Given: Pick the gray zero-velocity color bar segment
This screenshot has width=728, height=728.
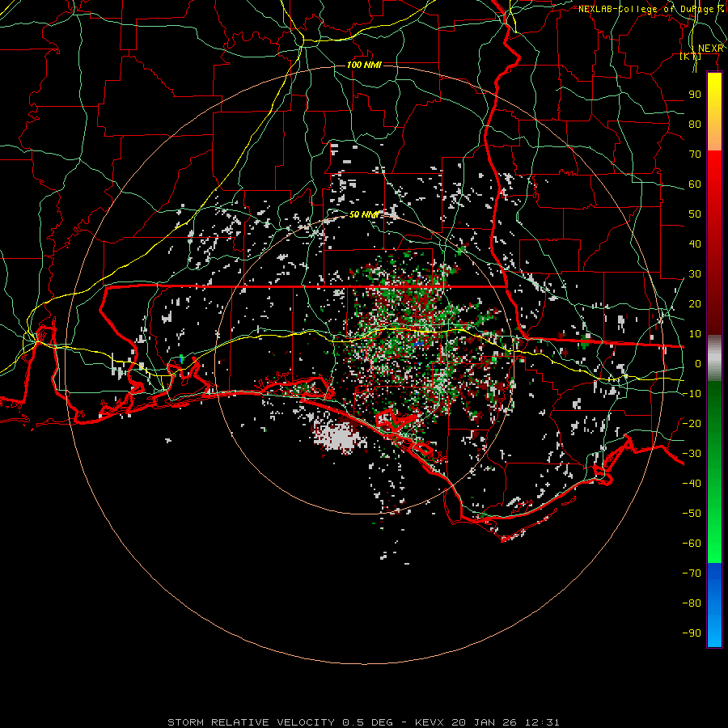Looking at the screenshot, I should 714,358.
